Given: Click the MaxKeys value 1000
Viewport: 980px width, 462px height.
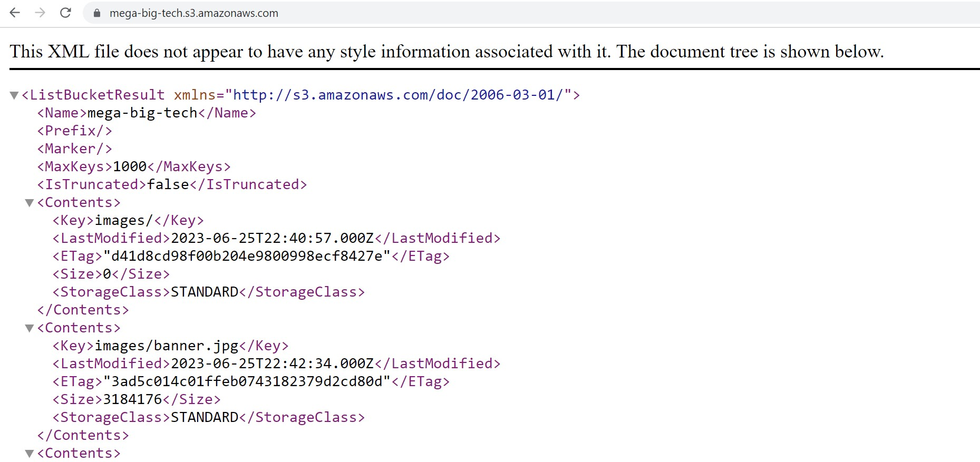Looking at the screenshot, I should click(130, 166).
